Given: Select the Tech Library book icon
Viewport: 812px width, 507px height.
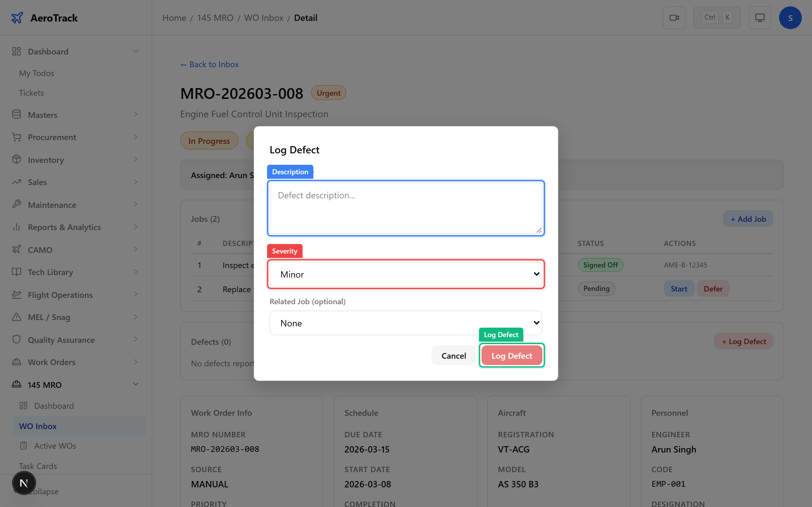Looking at the screenshot, I should [16, 272].
